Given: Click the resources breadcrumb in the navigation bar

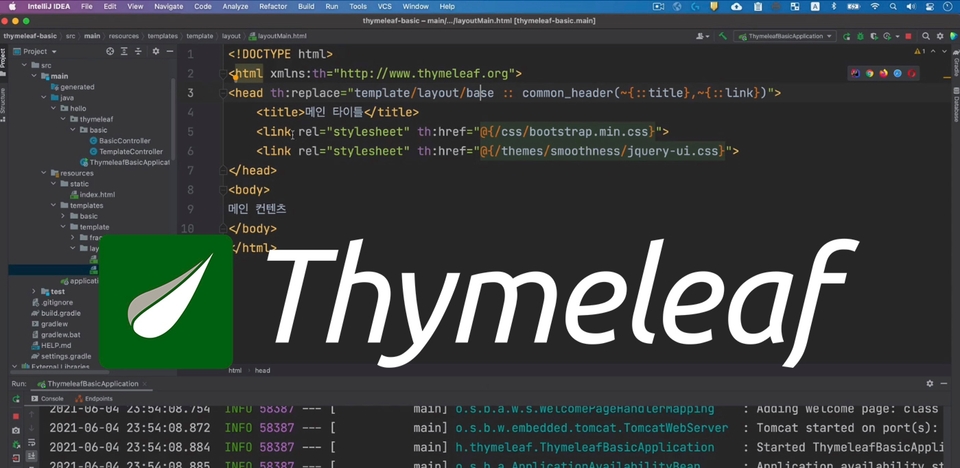Looking at the screenshot, I should pyautogui.click(x=124, y=36).
